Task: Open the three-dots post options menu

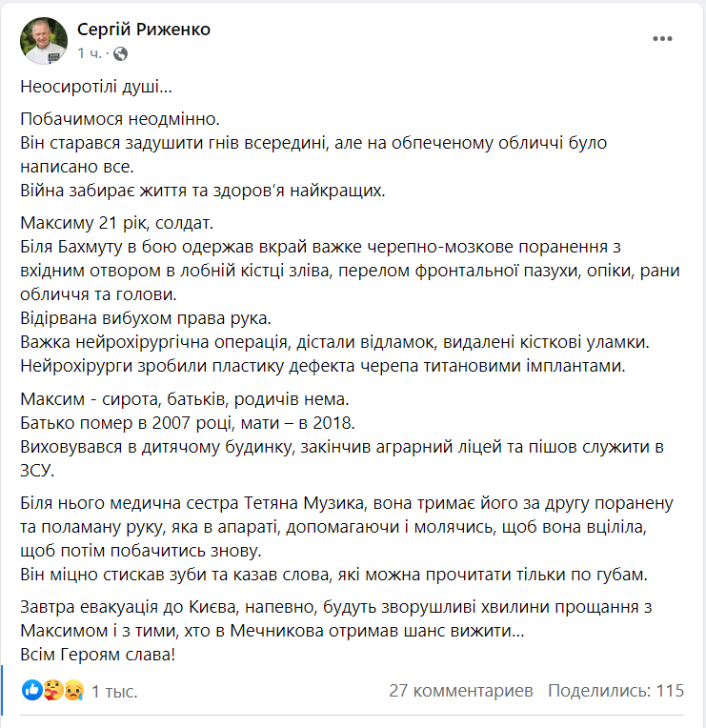Action: click(x=662, y=39)
